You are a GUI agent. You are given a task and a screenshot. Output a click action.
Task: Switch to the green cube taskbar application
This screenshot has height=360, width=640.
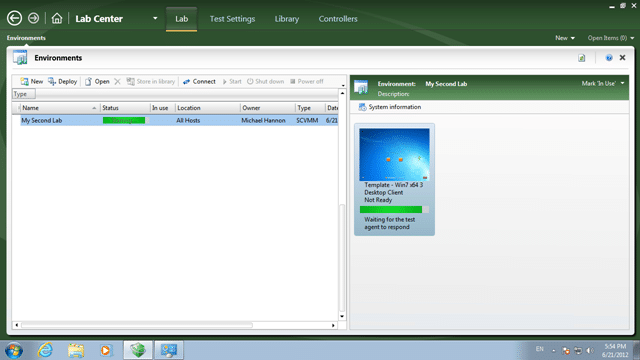(138, 350)
